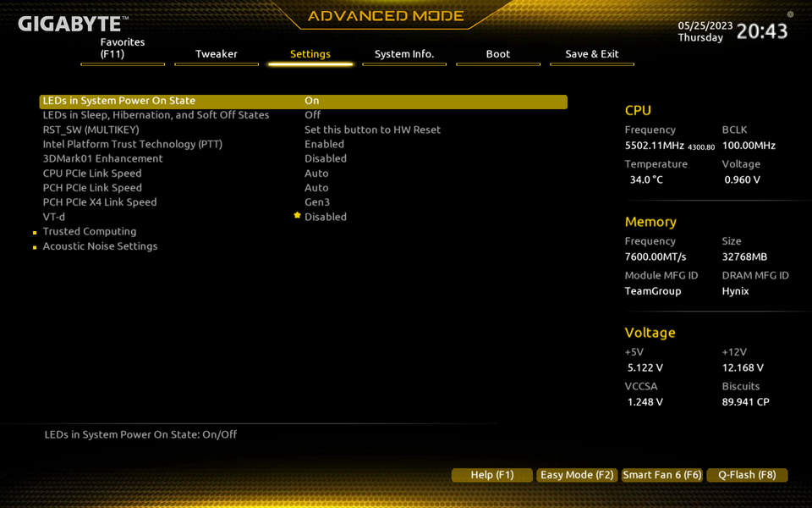Click the Hynix DRAM manufacturer

(x=735, y=291)
